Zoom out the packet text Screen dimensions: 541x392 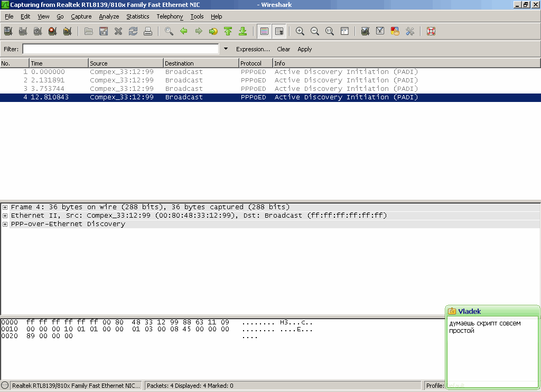(315, 31)
